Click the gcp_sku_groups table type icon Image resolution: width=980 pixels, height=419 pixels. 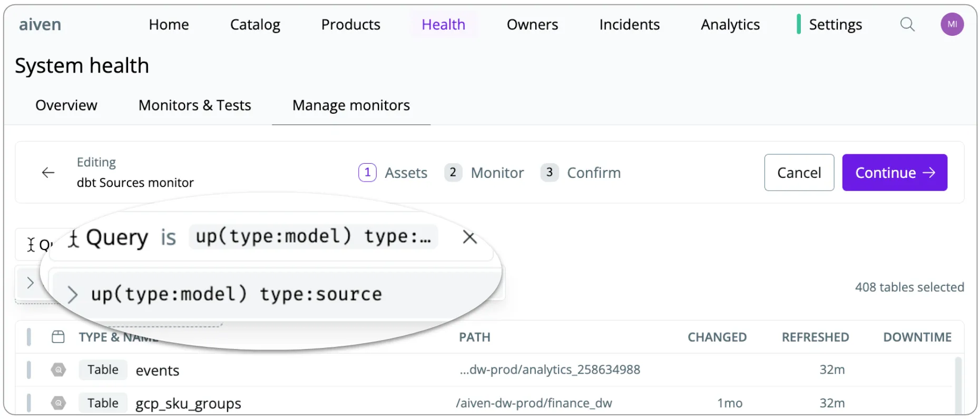point(58,403)
